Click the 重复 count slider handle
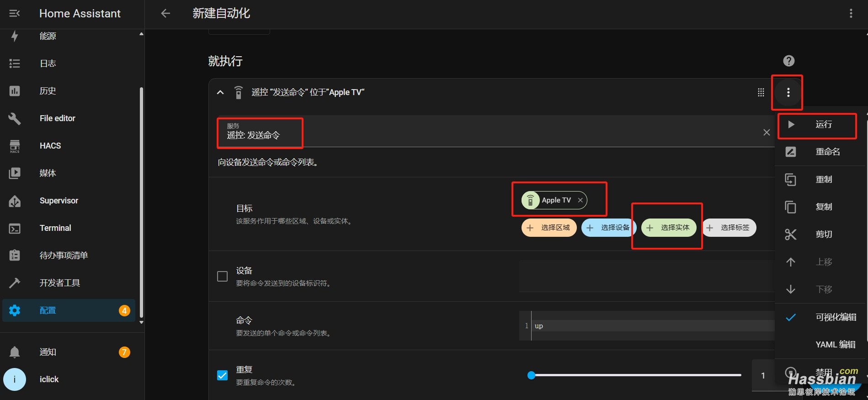 click(x=531, y=375)
